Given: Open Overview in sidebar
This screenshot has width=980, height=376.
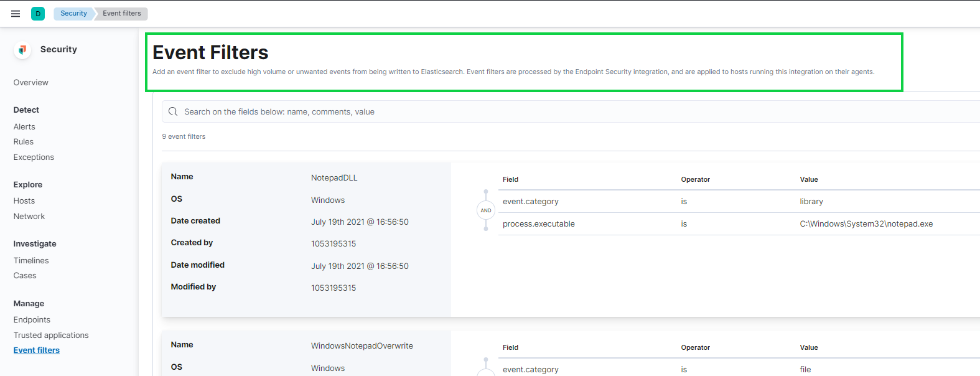Looking at the screenshot, I should click(x=31, y=82).
